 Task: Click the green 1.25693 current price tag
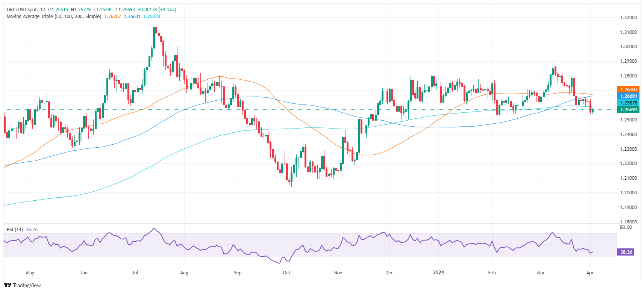tap(628, 110)
